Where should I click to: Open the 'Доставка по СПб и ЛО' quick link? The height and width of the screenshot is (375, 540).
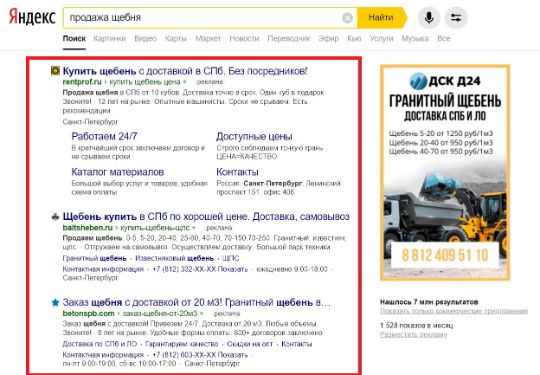(x=100, y=344)
